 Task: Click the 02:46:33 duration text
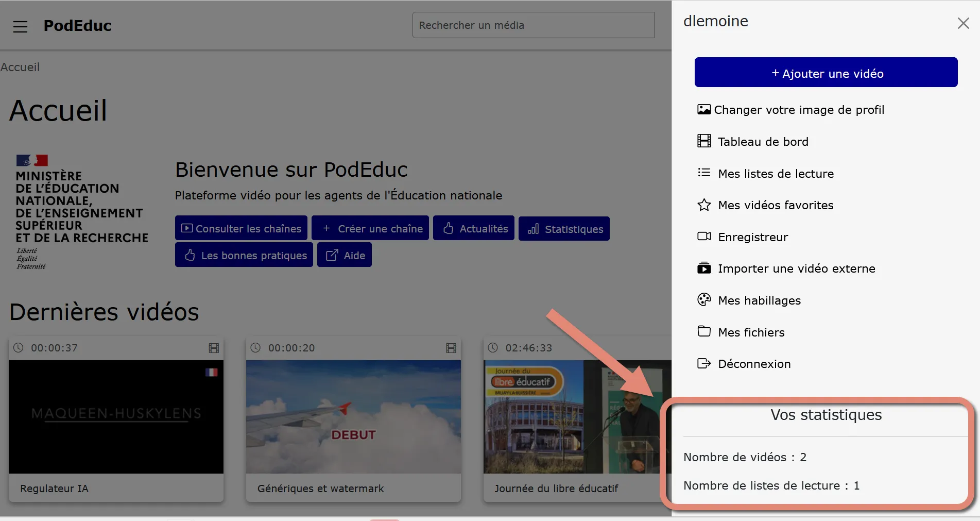point(528,348)
